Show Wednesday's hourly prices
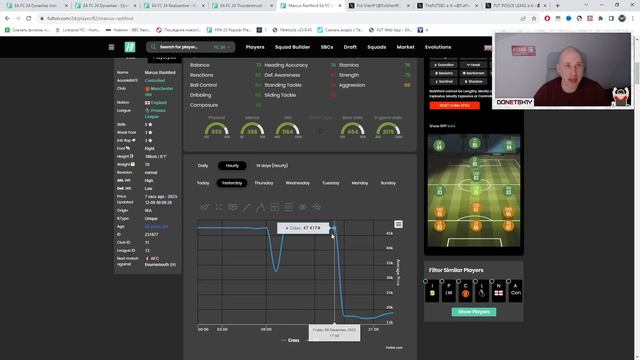The width and height of the screenshot is (640, 360). click(x=298, y=183)
